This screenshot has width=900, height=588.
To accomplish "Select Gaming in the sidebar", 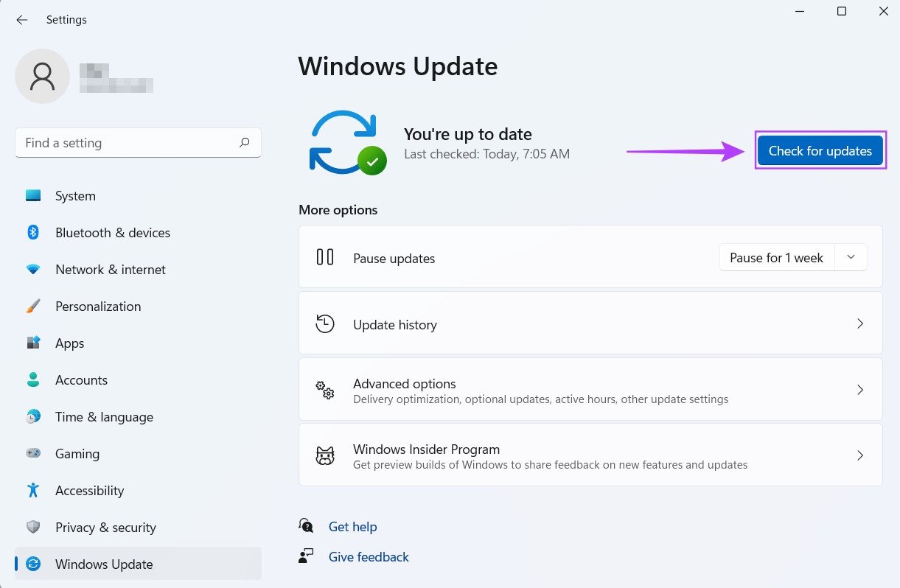I will point(138,454).
